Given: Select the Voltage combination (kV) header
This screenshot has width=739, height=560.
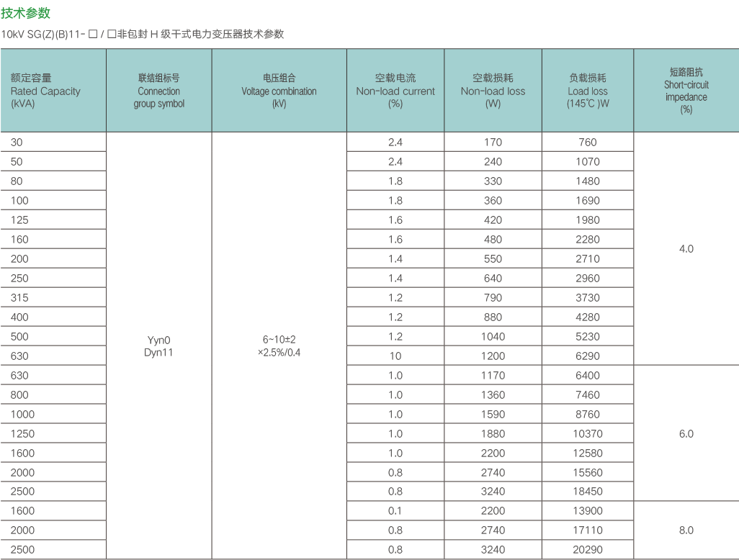Looking at the screenshot, I should 279,91.
